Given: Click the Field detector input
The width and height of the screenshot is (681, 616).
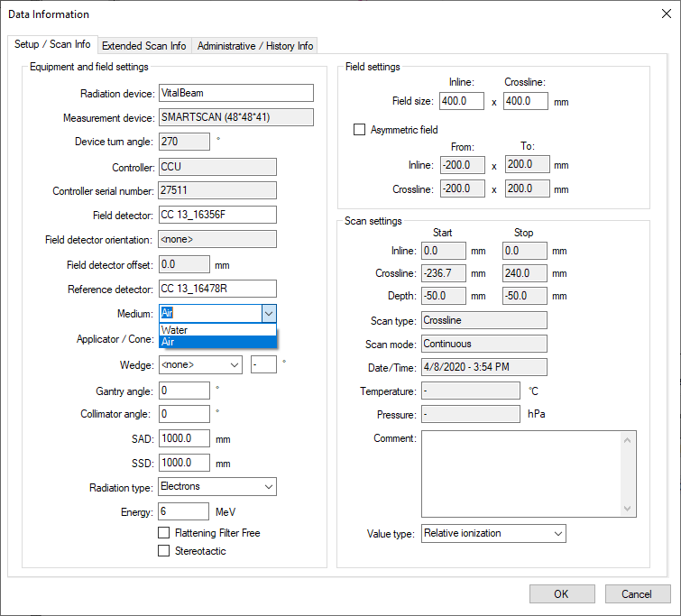Looking at the screenshot, I should 217,215.
